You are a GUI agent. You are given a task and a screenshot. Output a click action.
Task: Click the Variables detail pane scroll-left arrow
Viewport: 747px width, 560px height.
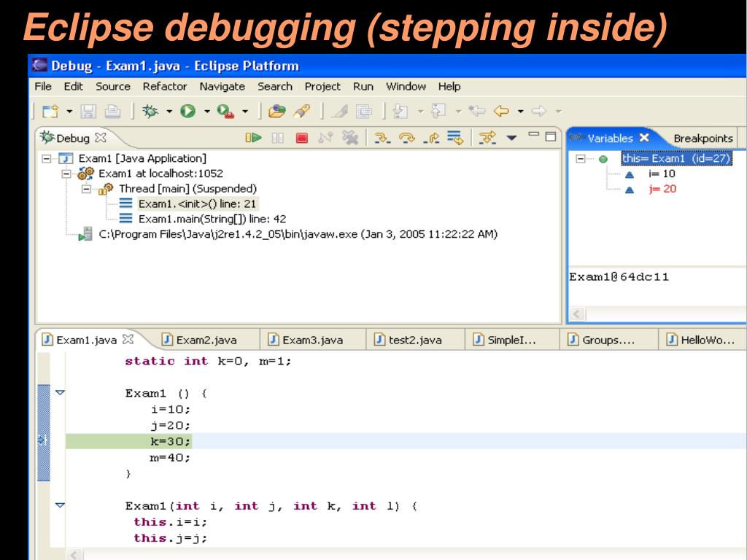click(x=577, y=314)
